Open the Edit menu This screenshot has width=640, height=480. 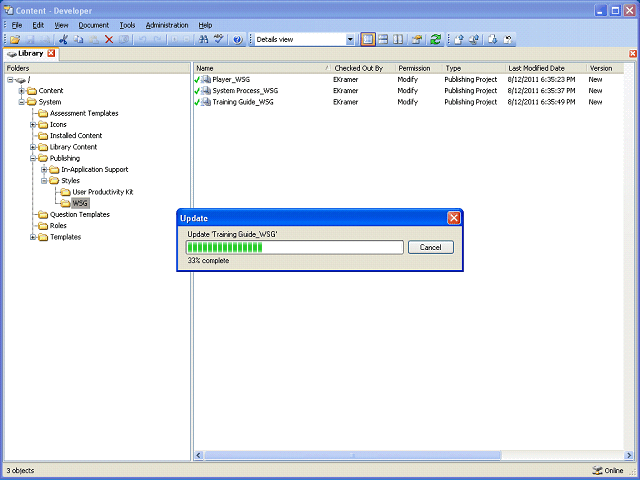[x=38, y=25]
